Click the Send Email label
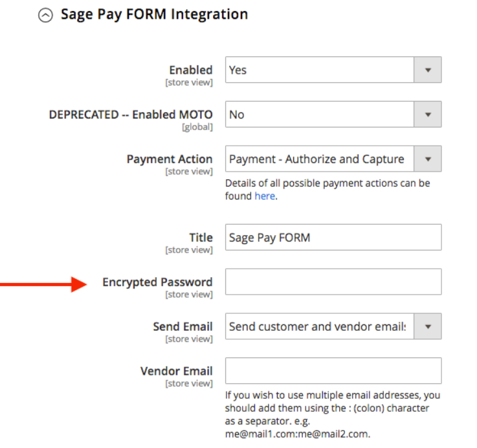The image size is (477, 448). click(183, 327)
